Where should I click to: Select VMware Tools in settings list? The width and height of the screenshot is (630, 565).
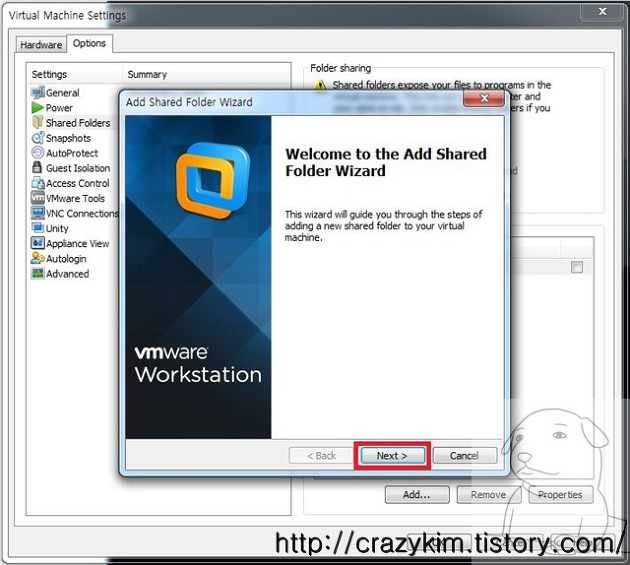[75, 198]
